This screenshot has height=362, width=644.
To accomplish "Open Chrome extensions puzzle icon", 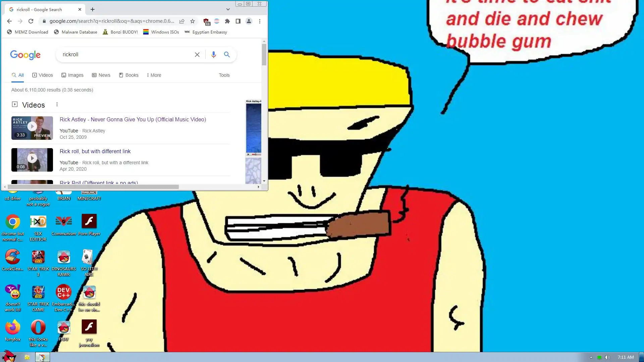I will point(227,21).
